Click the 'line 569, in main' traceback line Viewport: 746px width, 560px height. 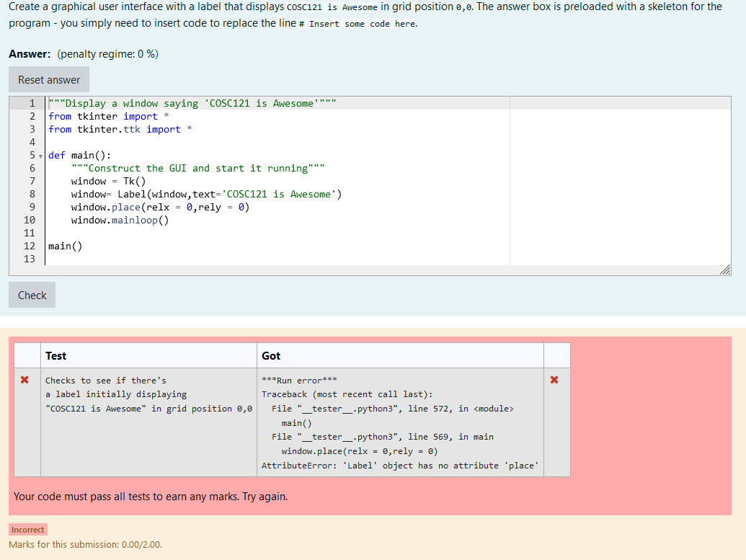point(383,437)
